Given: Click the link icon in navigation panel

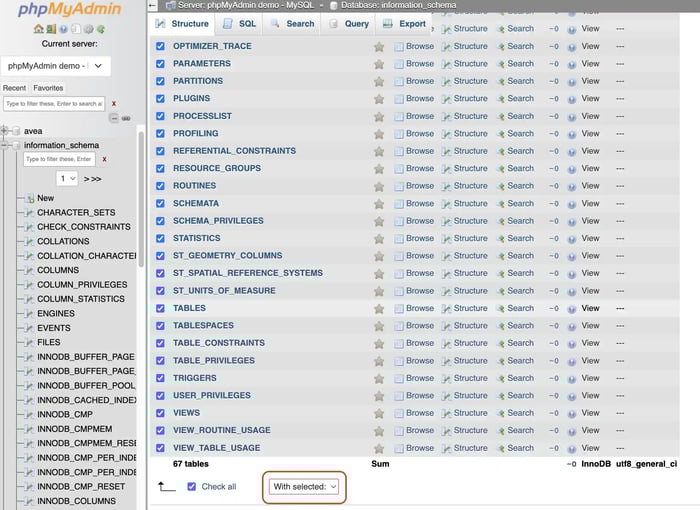Looking at the screenshot, I should tap(126, 117).
